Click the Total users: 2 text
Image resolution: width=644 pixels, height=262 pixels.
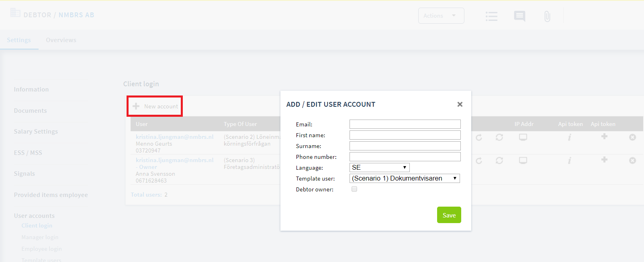point(149,195)
